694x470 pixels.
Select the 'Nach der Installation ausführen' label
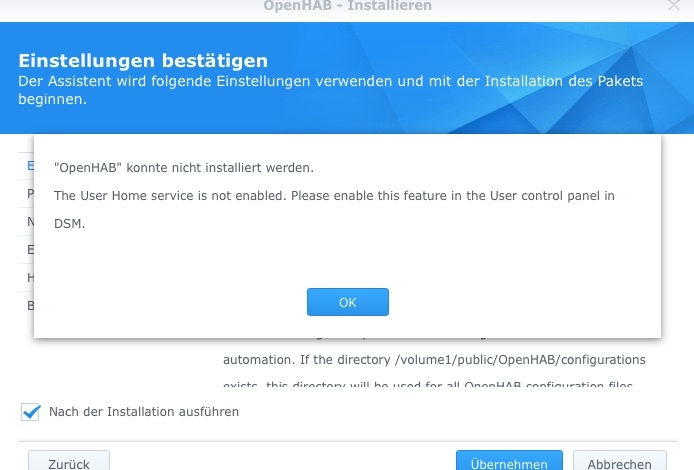click(144, 412)
